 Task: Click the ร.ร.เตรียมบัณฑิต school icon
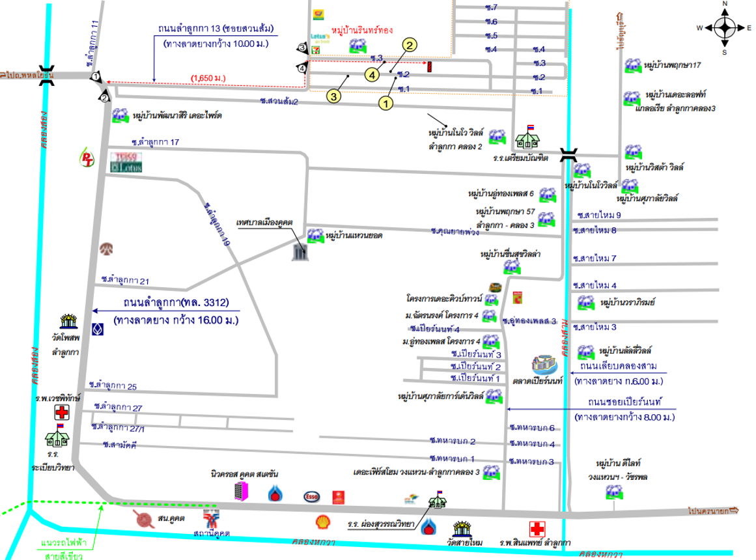click(527, 137)
